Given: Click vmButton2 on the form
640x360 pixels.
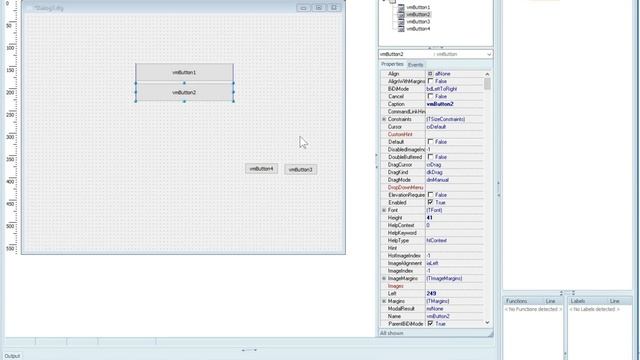Looking at the screenshot, I should (x=184, y=92).
